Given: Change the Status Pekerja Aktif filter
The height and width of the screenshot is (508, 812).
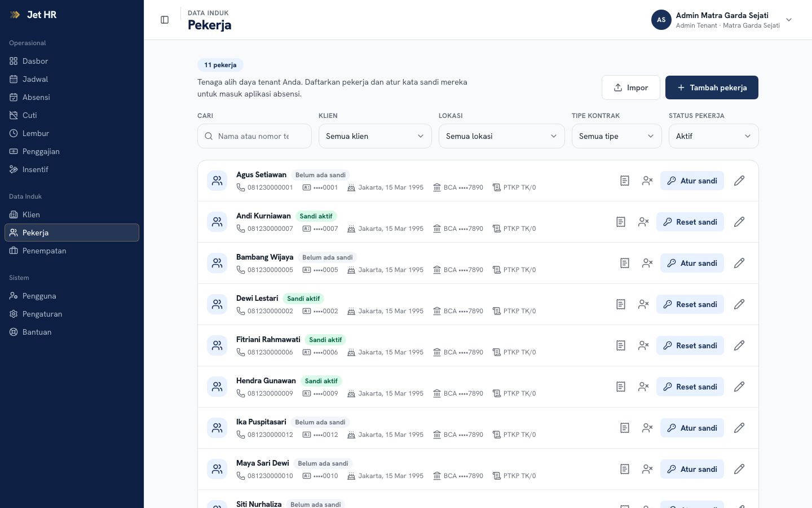Looking at the screenshot, I should pyautogui.click(x=713, y=136).
